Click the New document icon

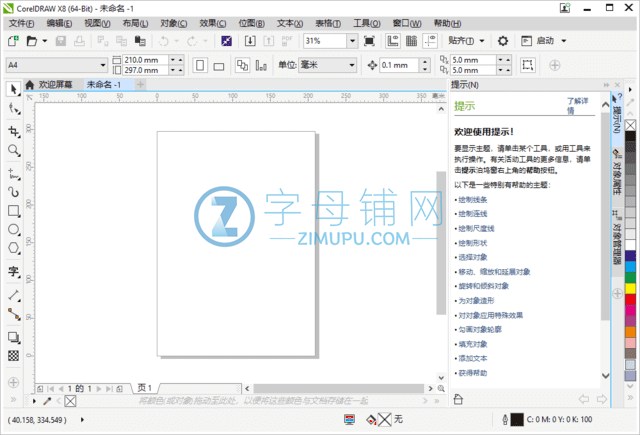click(x=13, y=41)
